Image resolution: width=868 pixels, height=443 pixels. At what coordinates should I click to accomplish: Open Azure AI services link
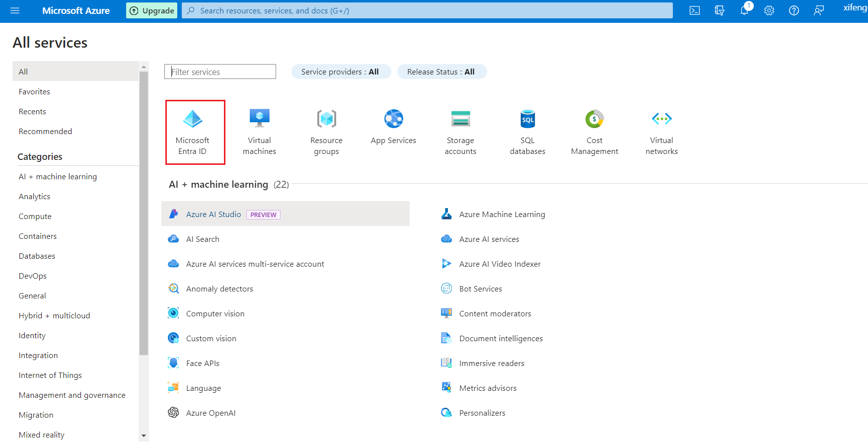point(489,239)
